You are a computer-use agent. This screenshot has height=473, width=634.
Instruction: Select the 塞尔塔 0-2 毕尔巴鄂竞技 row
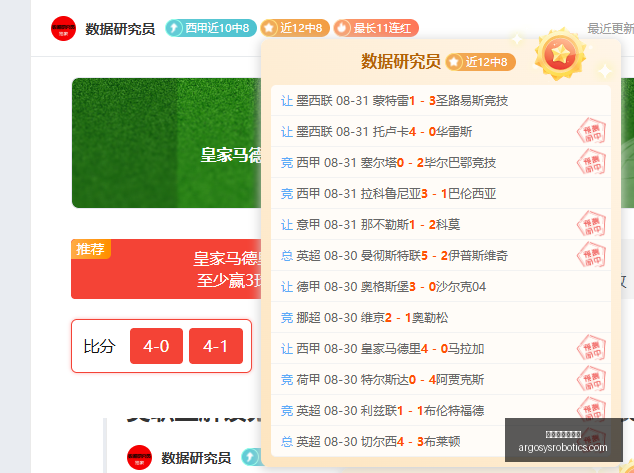pos(441,163)
